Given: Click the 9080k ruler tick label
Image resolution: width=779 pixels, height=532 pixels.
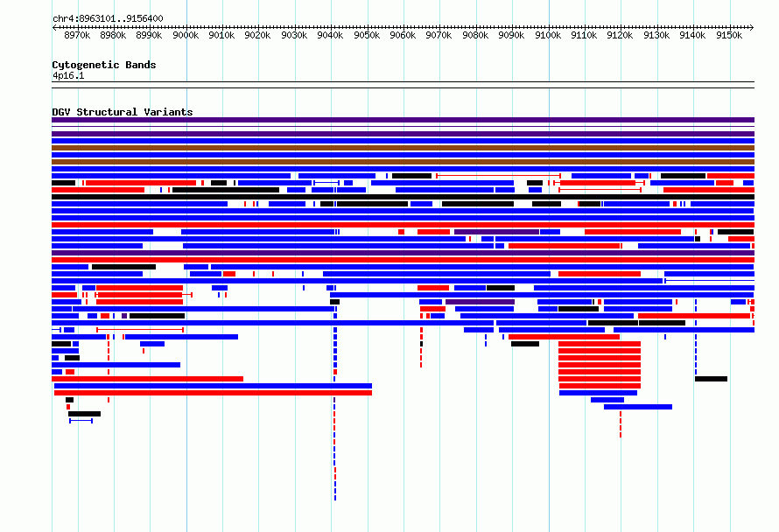Looking at the screenshot, I should tap(475, 35).
